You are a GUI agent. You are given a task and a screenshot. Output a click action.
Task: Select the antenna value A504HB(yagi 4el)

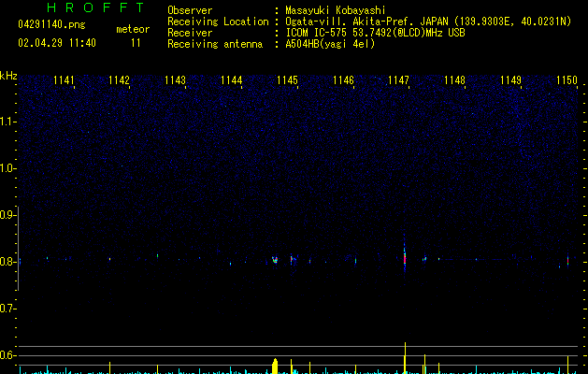330,44
